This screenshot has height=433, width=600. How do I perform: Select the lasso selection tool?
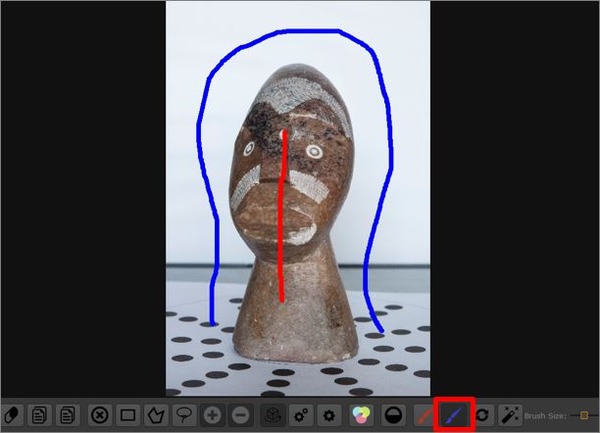point(184,415)
